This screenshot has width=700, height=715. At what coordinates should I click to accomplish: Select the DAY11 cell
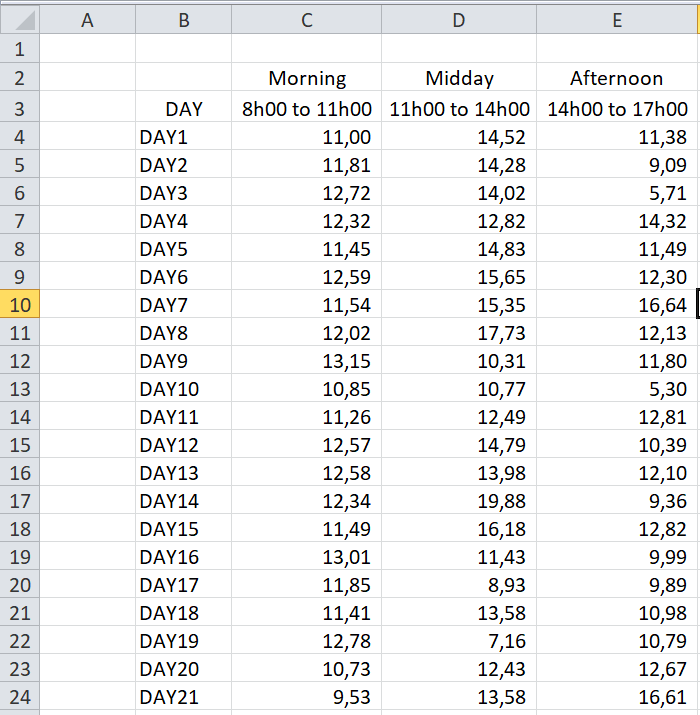[183, 416]
